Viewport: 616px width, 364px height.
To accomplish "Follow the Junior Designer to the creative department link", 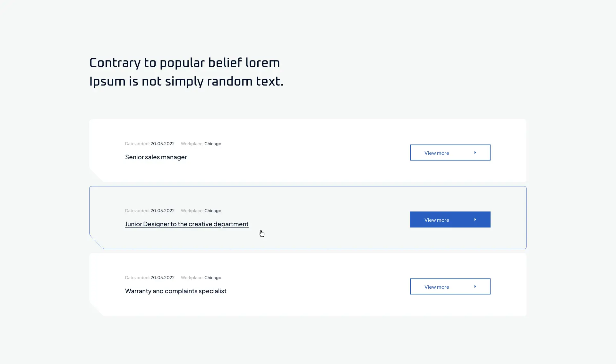I will tap(187, 224).
